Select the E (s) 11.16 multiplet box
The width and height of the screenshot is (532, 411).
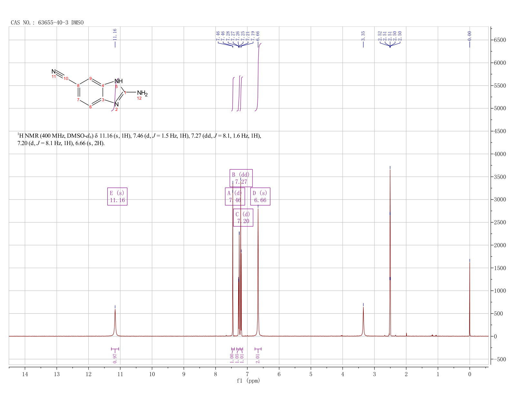117,197
